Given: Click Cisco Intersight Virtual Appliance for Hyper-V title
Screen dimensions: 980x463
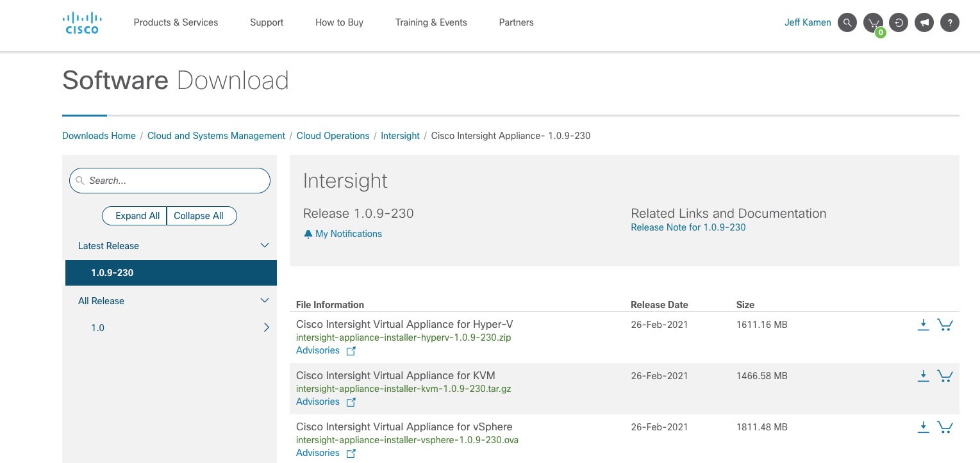Looking at the screenshot, I should coord(404,324).
